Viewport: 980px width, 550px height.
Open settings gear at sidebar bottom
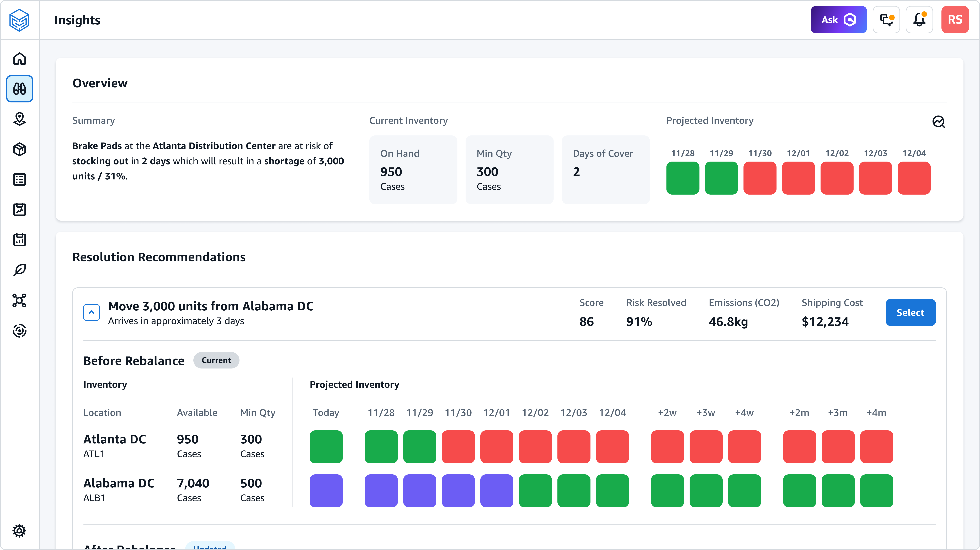pyautogui.click(x=19, y=531)
